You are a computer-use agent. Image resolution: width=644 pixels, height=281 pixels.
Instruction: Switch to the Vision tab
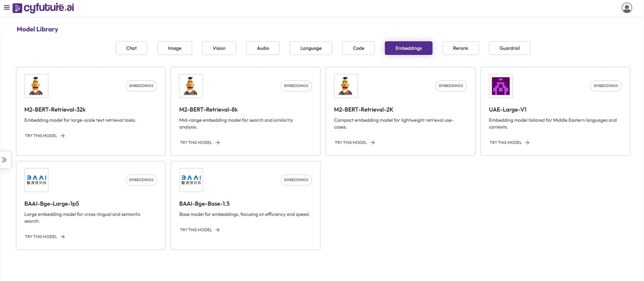pyautogui.click(x=219, y=48)
